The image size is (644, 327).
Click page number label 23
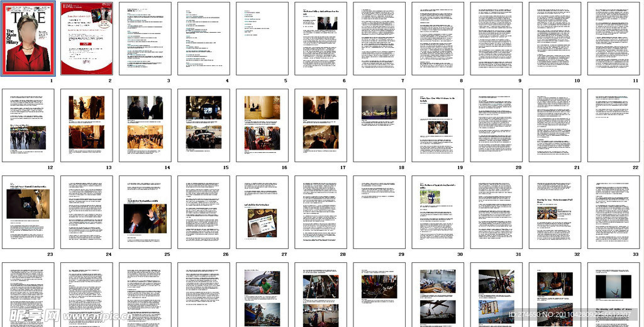tap(50, 254)
